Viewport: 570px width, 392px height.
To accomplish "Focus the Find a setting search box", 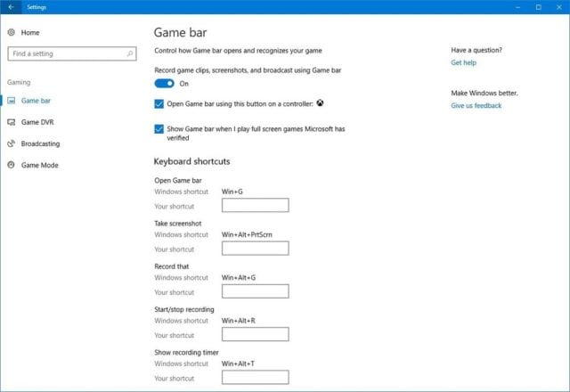I will pos(72,53).
